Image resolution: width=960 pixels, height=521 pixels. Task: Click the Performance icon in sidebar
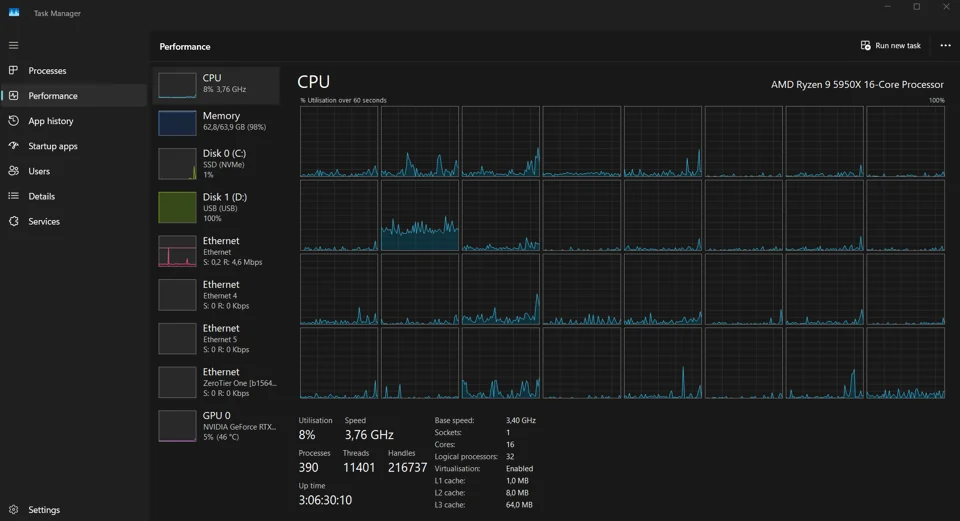(13, 96)
